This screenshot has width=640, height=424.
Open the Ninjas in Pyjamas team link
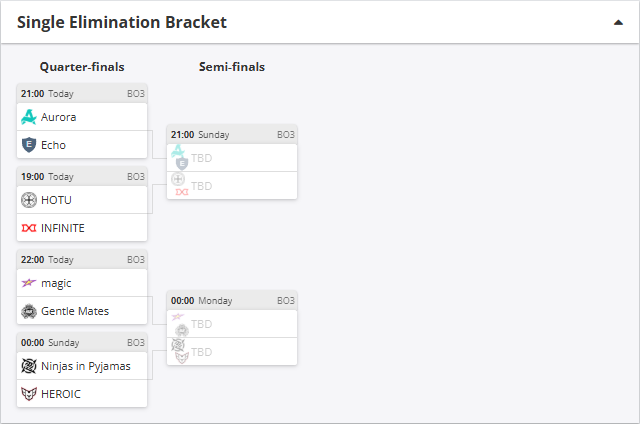coord(86,366)
